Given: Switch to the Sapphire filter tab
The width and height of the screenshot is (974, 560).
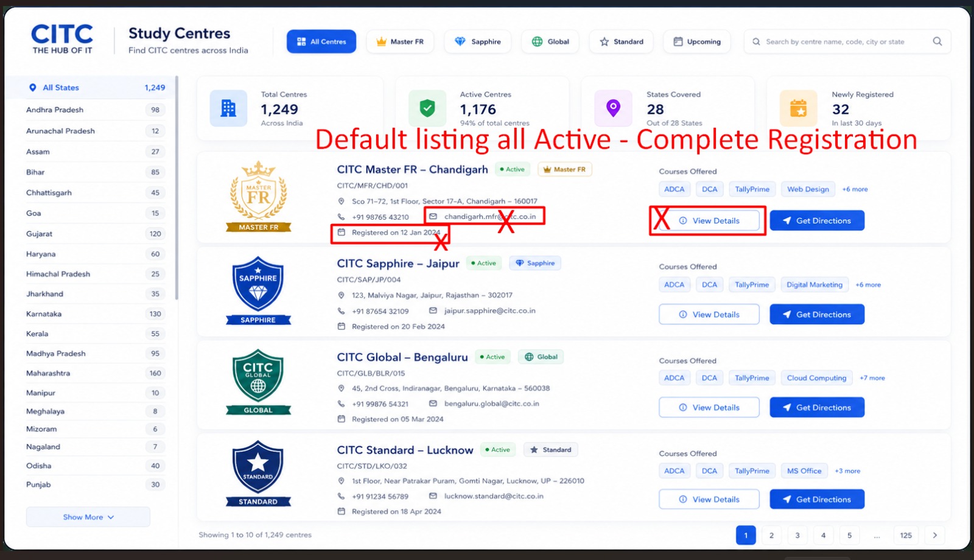Looking at the screenshot, I should tap(478, 41).
